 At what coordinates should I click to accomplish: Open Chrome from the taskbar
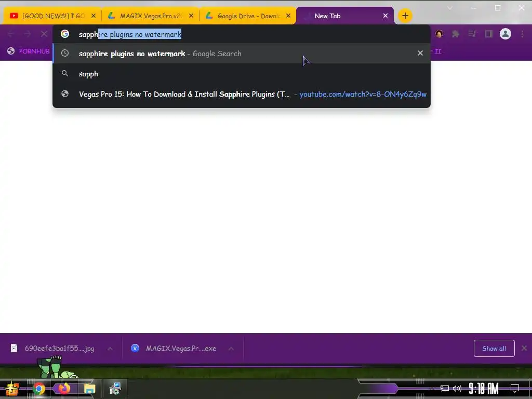point(39,389)
